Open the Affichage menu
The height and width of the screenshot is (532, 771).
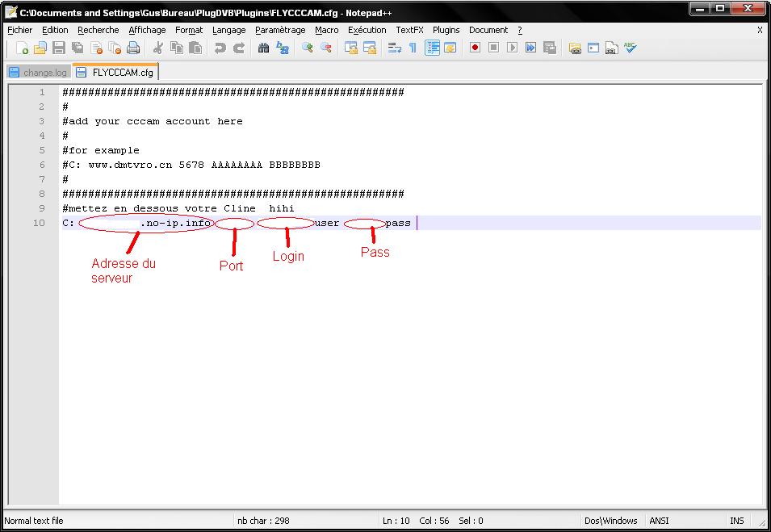[x=147, y=30]
